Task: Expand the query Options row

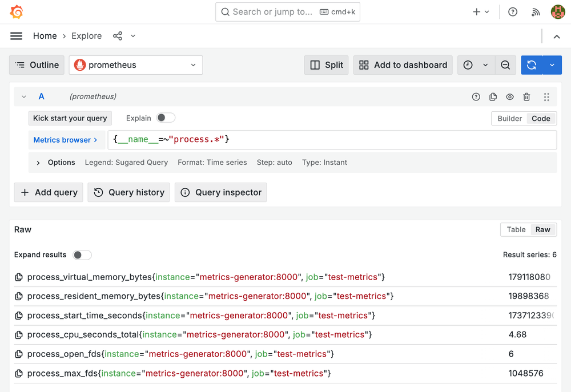Action: pos(38,163)
